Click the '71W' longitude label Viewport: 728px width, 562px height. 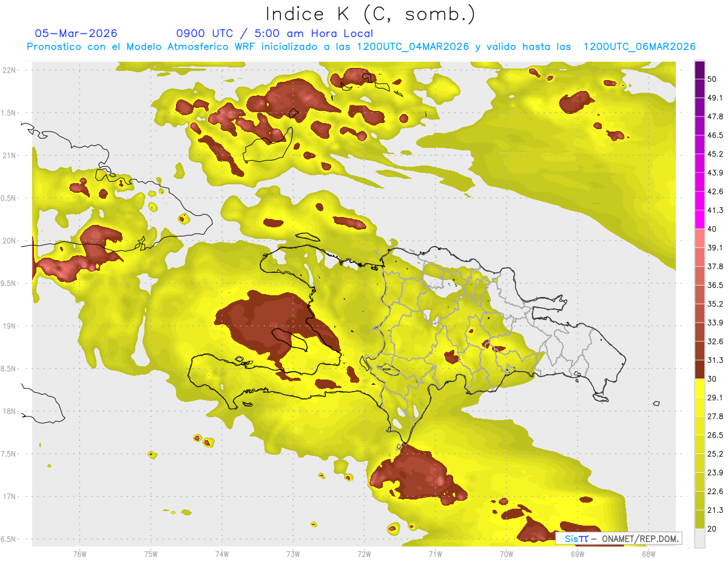point(435,554)
